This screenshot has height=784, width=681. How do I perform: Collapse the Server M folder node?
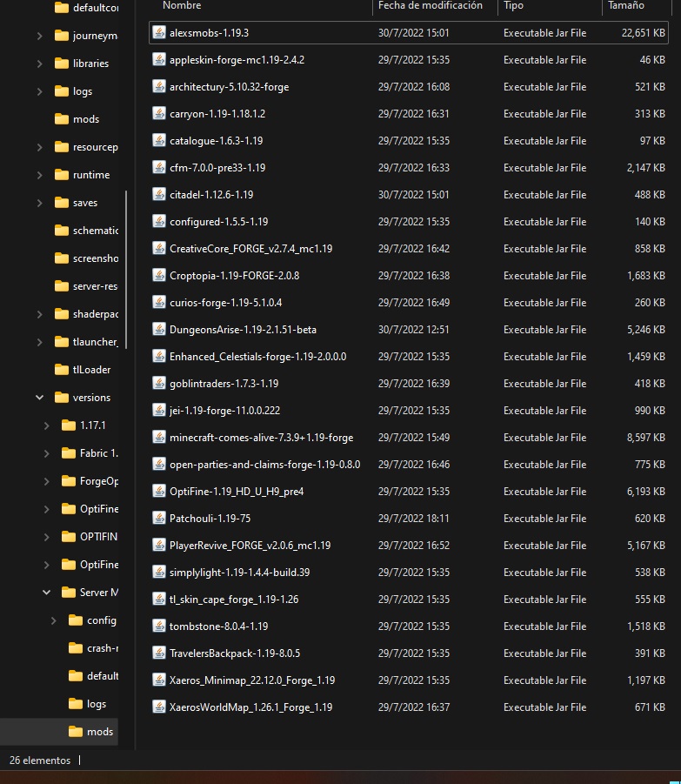tap(46, 593)
